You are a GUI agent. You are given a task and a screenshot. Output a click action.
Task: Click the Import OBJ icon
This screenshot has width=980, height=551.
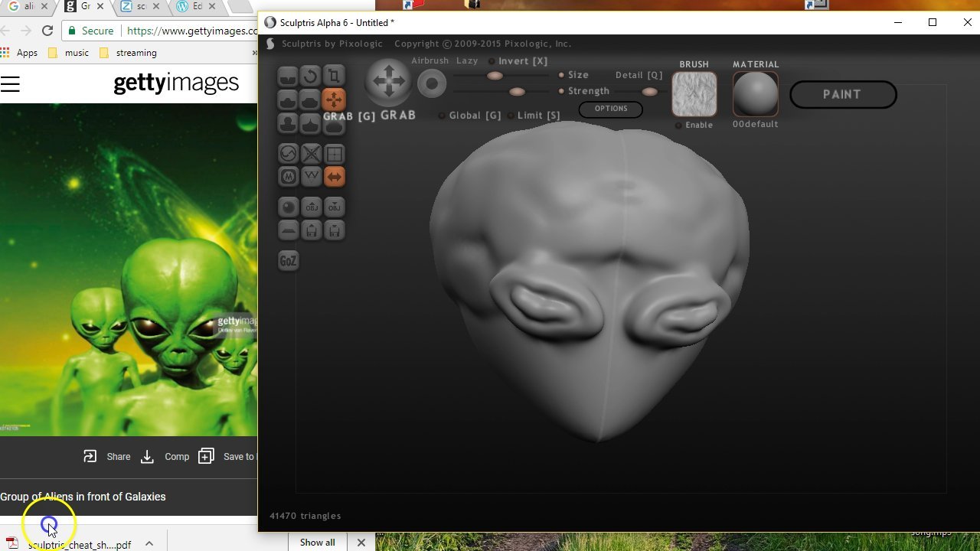(310, 207)
